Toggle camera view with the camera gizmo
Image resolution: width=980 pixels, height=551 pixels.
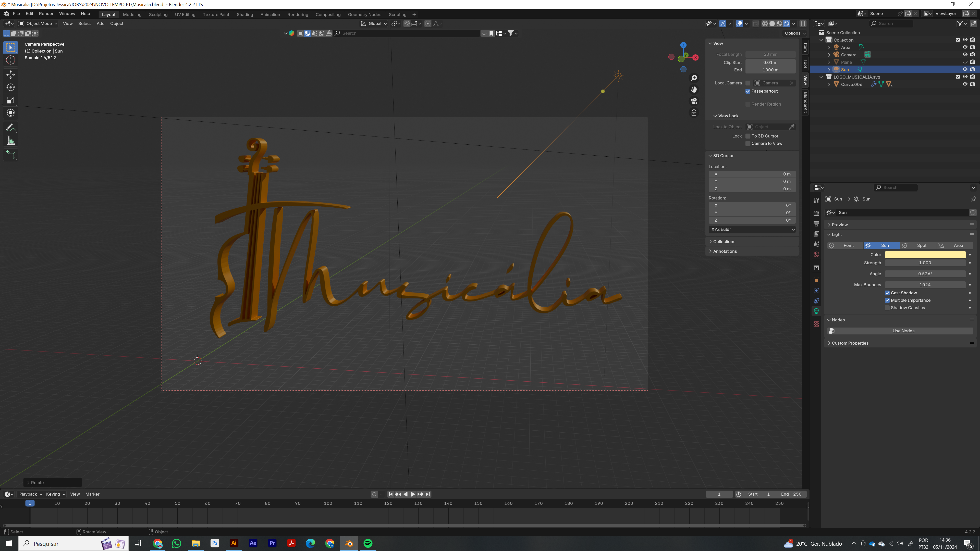(694, 101)
